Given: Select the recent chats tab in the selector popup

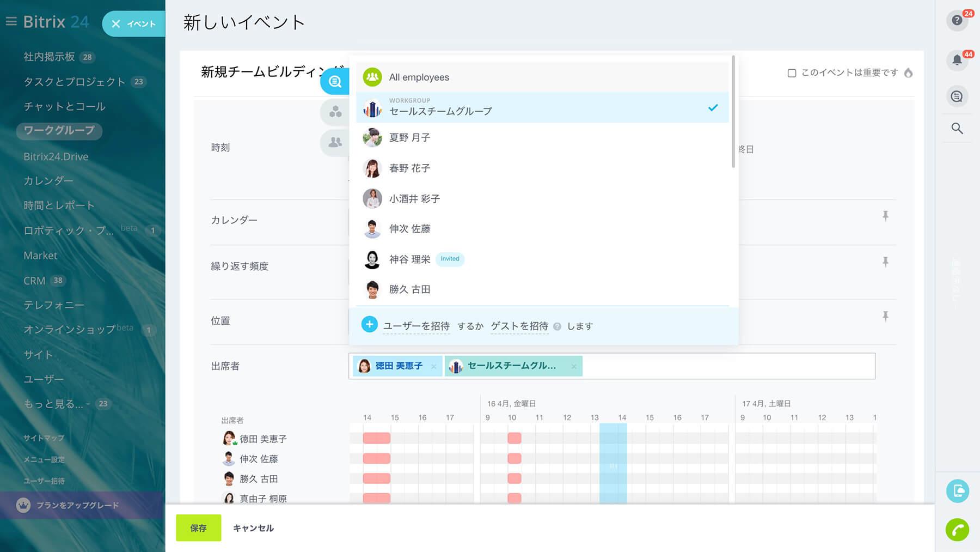Looking at the screenshot, I should coord(335,82).
